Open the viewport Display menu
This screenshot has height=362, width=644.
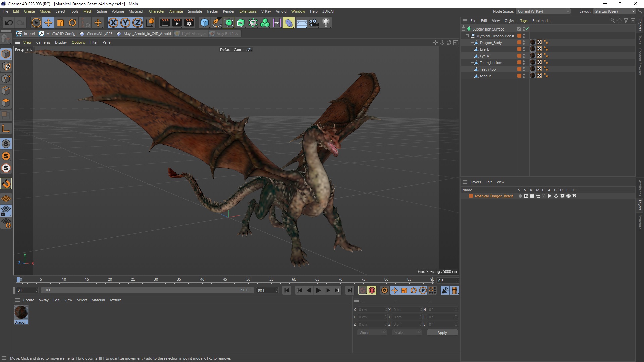click(61, 42)
